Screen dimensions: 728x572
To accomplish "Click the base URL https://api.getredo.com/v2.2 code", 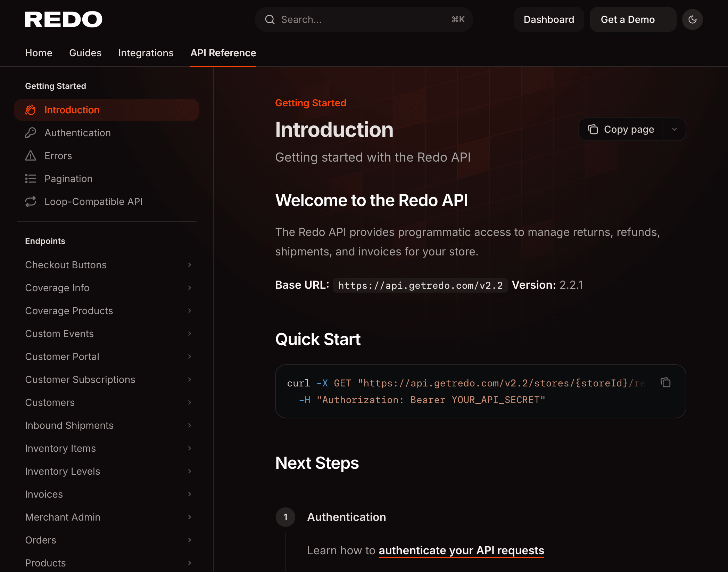I will 420,285.
